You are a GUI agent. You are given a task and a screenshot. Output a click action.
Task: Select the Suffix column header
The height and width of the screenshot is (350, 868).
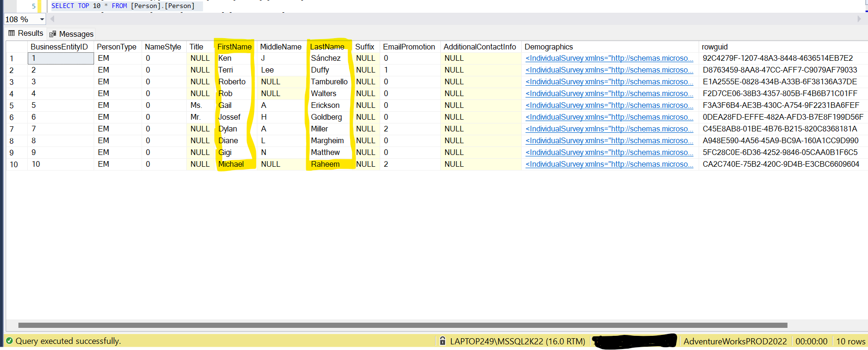(x=365, y=47)
